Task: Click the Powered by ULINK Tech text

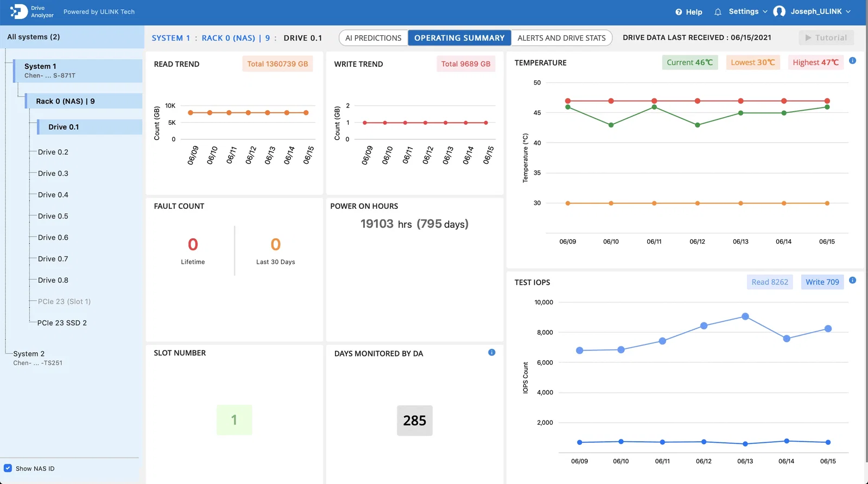Action: pos(99,12)
